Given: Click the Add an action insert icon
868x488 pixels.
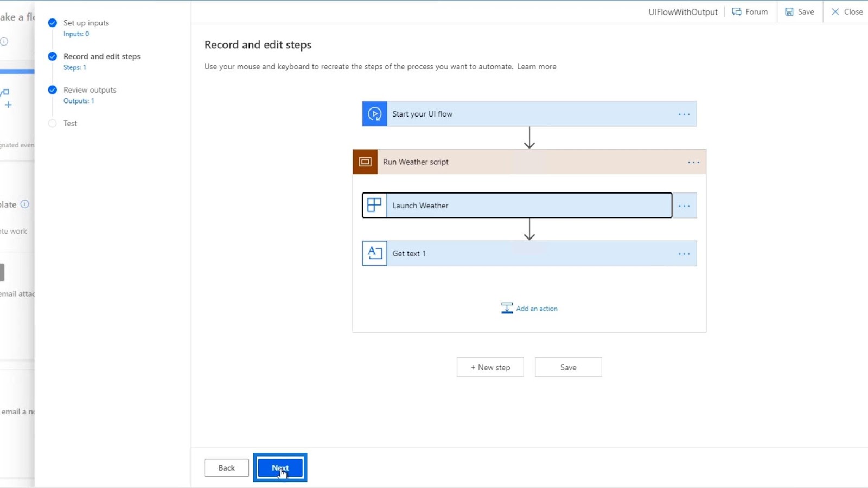Looking at the screenshot, I should coord(507,308).
